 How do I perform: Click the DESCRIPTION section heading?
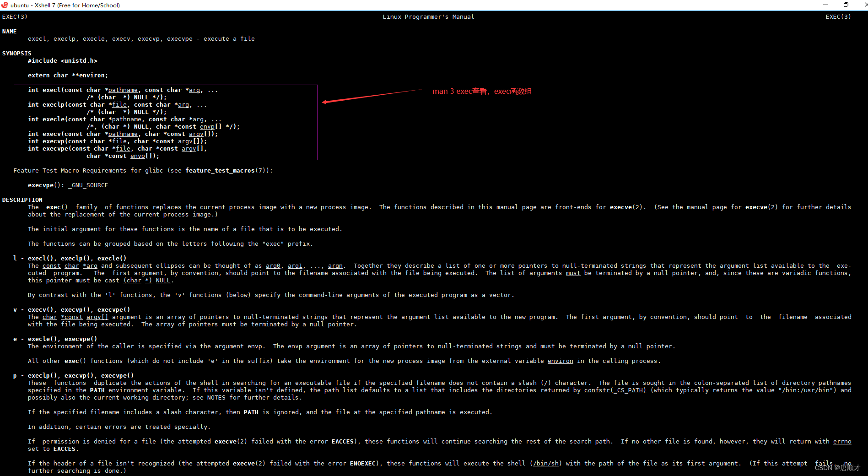(22, 200)
